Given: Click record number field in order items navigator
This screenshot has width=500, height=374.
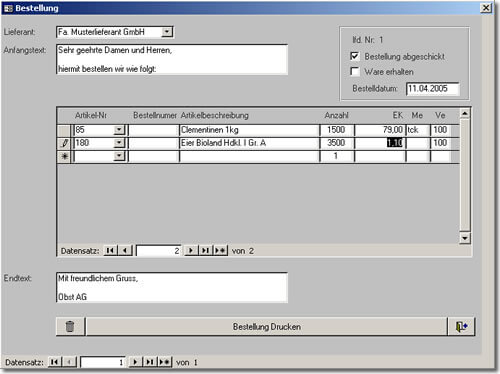Looking at the screenshot, I should pyautogui.click(x=158, y=251).
